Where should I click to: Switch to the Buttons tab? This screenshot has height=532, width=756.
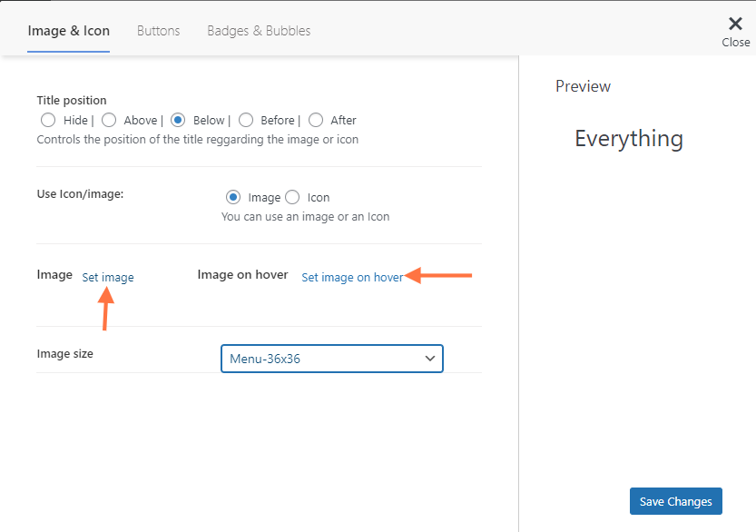pyautogui.click(x=158, y=31)
